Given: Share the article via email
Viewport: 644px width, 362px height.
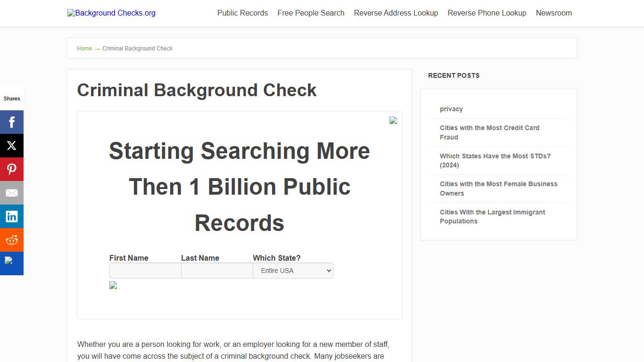Looking at the screenshot, I should (12, 192).
